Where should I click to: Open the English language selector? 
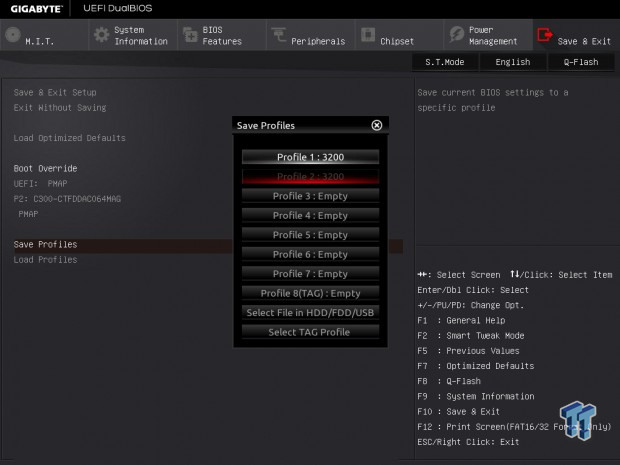pos(513,62)
